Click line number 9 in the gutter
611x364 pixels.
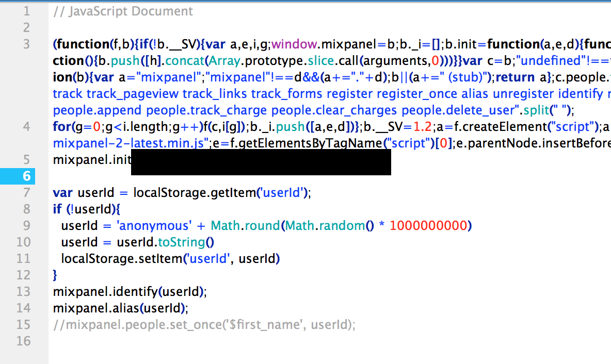(x=26, y=225)
